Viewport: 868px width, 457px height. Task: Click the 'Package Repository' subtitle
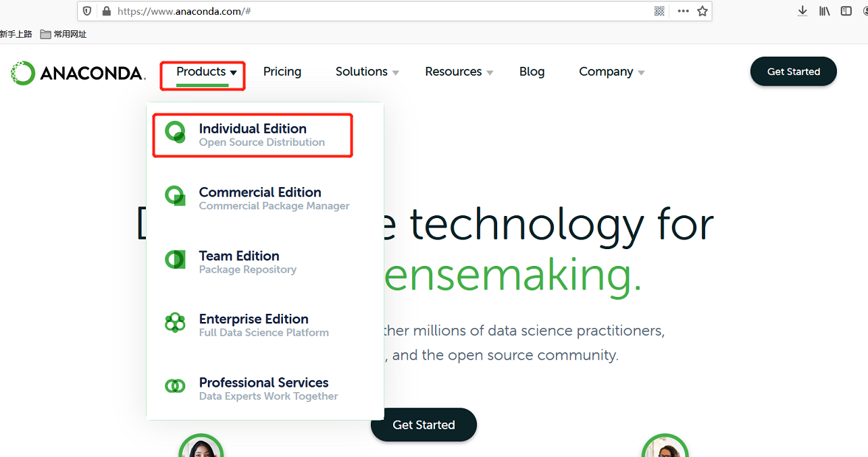coord(248,269)
